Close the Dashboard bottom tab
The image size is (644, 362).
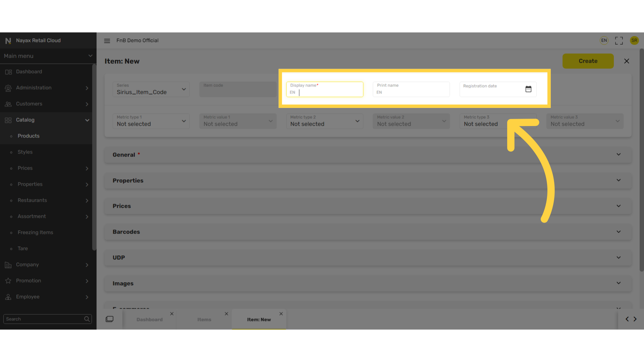pyautogui.click(x=172, y=314)
